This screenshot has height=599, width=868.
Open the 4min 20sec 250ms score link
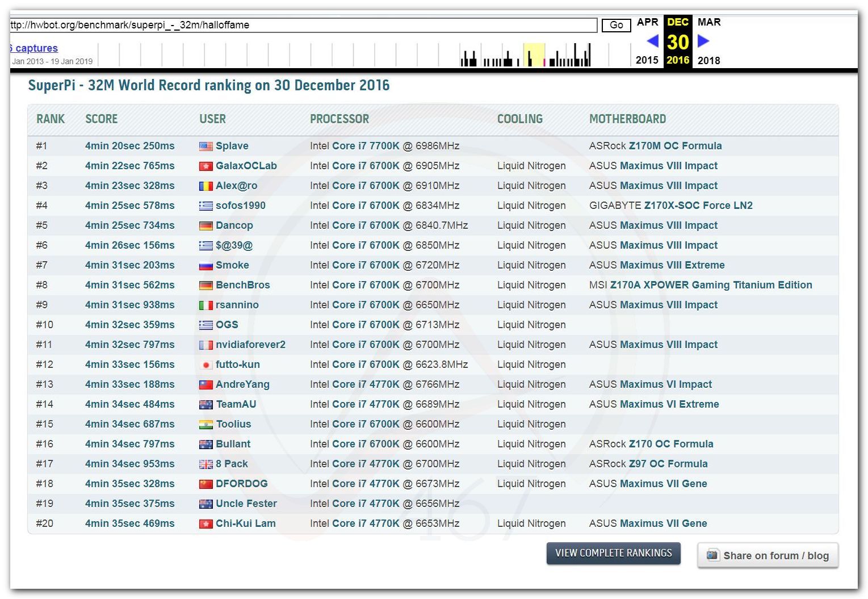[x=130, y=146]
